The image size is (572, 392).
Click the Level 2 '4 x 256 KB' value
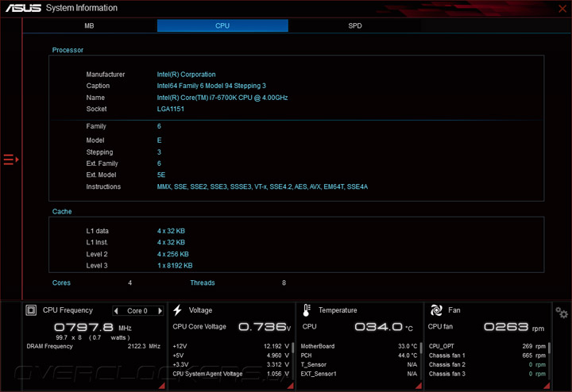point(173,254)
